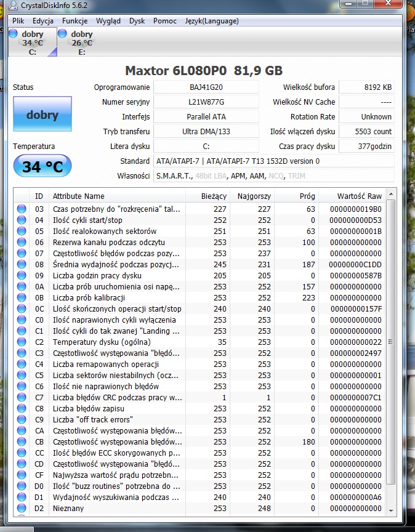
Task: Click raw value 0000000007C1 in row C7
Action: pos(356,397)
